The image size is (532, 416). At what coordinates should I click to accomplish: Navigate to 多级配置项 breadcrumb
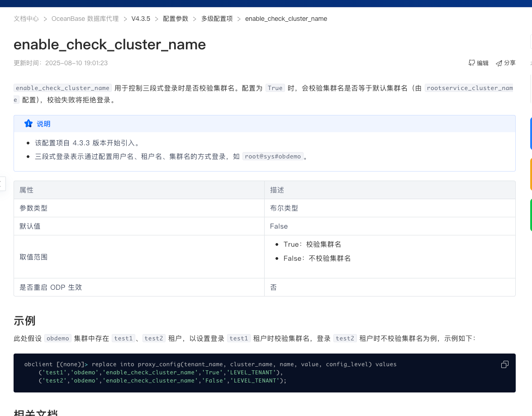tap(217, 19)
